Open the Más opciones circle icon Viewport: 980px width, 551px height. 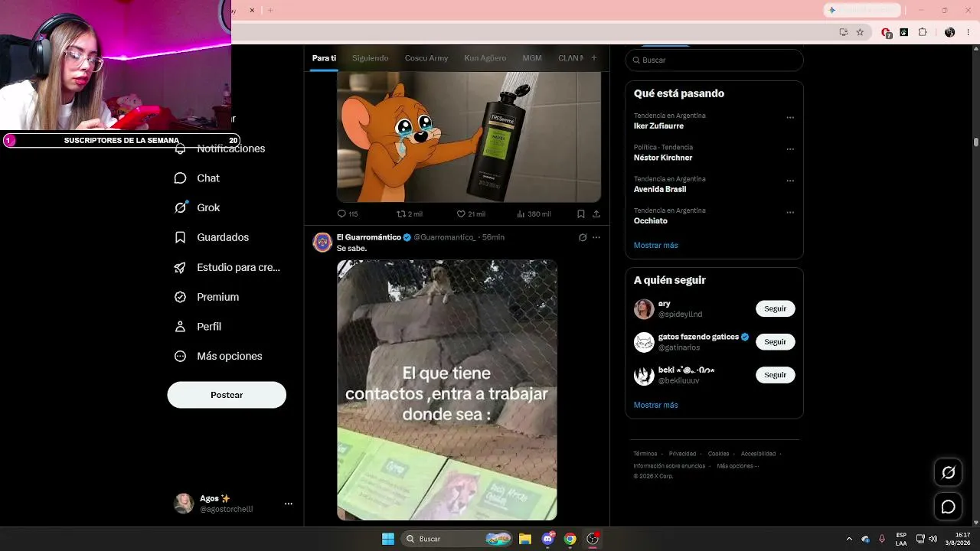pos(180,356)
